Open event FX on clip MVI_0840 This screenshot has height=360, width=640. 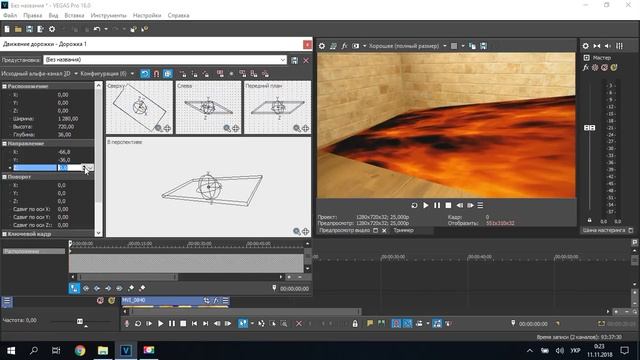216,301
